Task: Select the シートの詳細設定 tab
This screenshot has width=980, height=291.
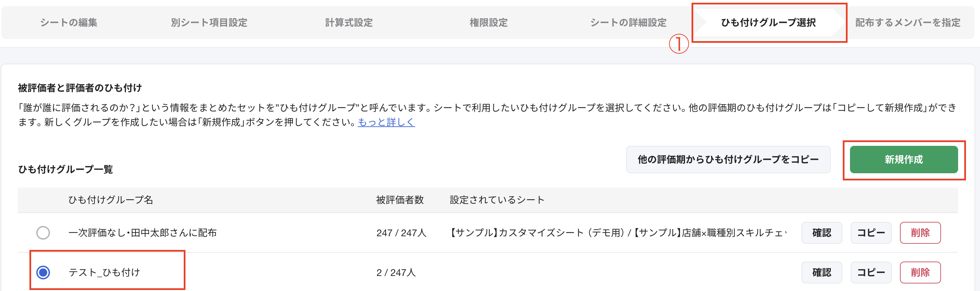Action: tap(628, 23)
